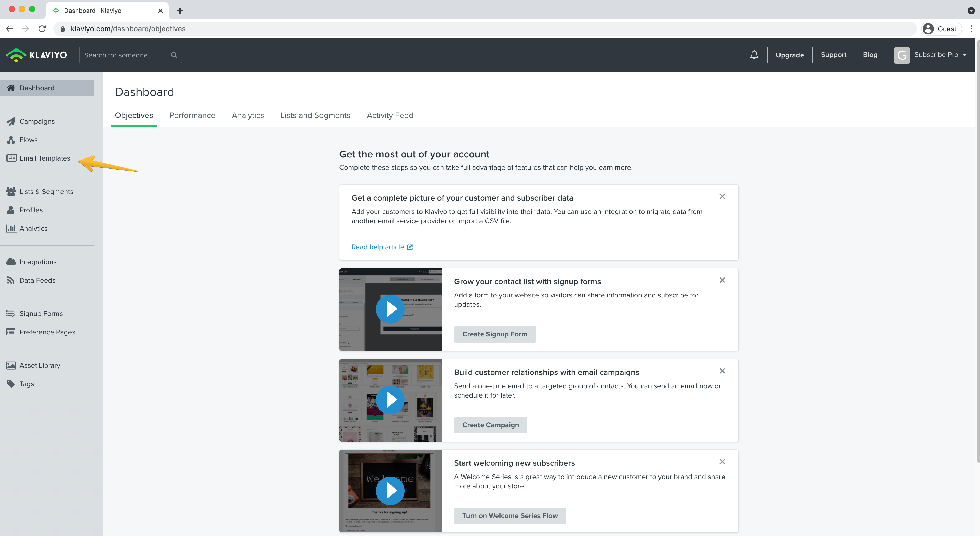Dismiss the welcoming new subscribers card
980x536 pixels.
[x=722, y=461]
